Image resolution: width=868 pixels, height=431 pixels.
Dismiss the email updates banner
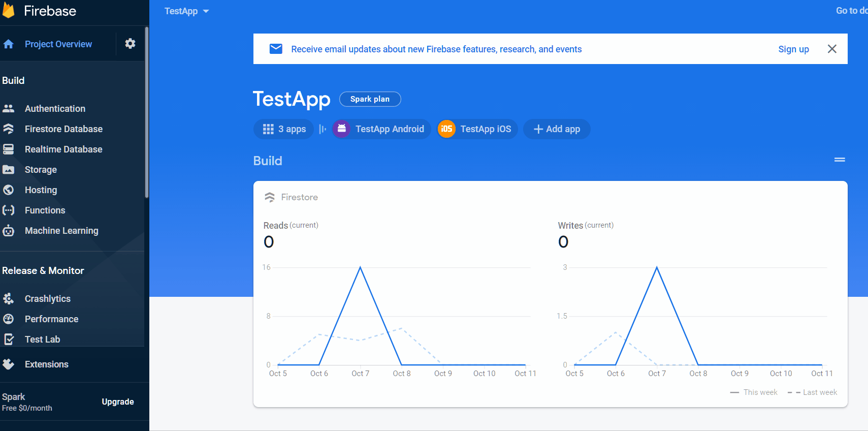[x=832, y=49]
